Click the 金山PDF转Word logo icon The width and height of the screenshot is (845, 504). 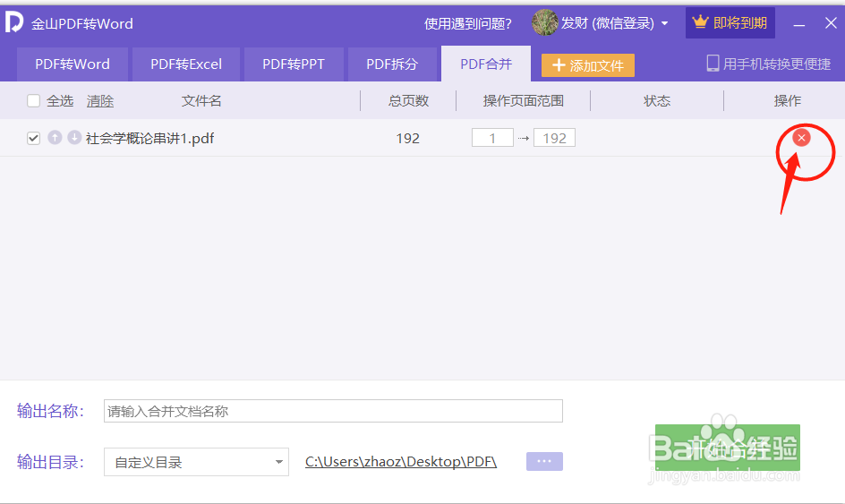(x=14, y=22)
